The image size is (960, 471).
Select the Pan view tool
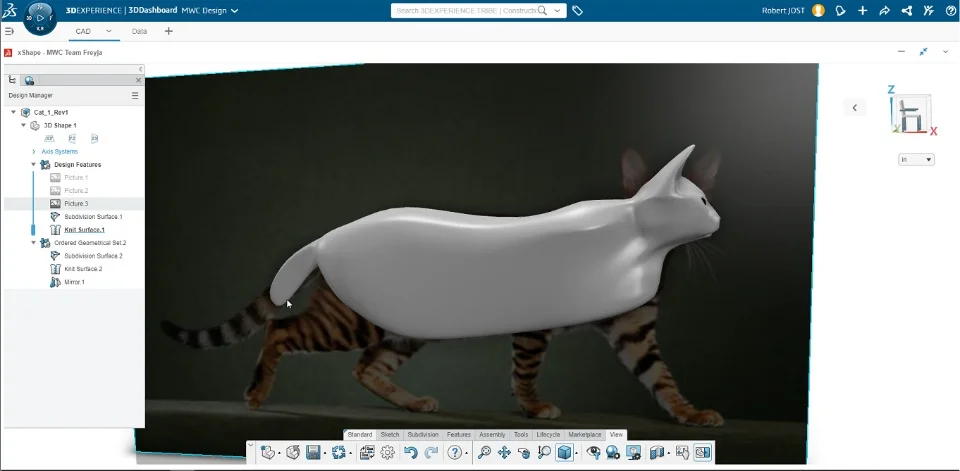coord(504,453)
